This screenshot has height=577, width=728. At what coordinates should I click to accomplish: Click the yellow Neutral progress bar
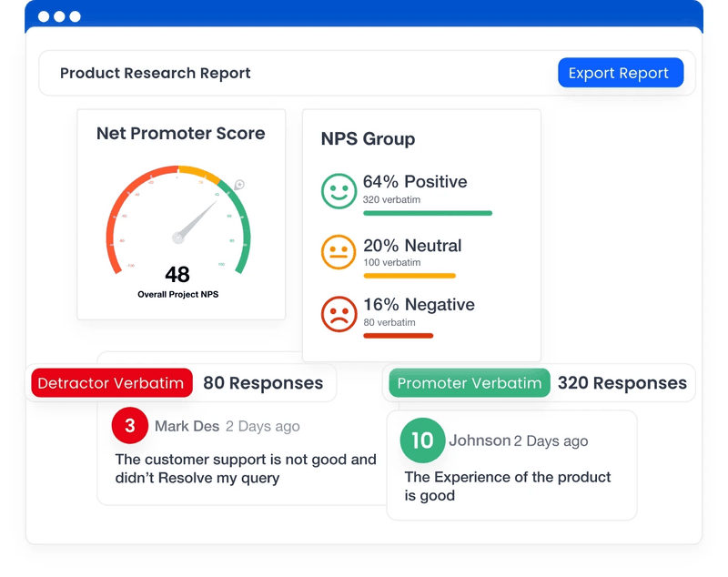(x=409, y=276)
